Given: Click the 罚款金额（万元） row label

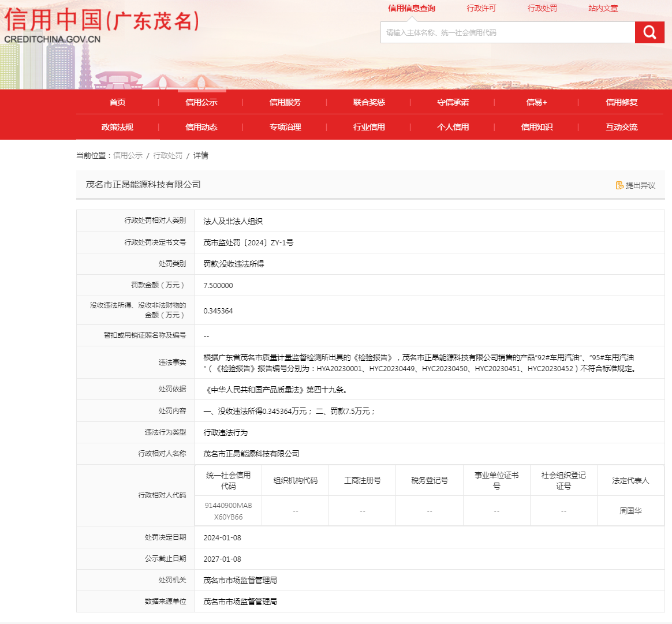Looking at the screenshot, I should (159, 285).
